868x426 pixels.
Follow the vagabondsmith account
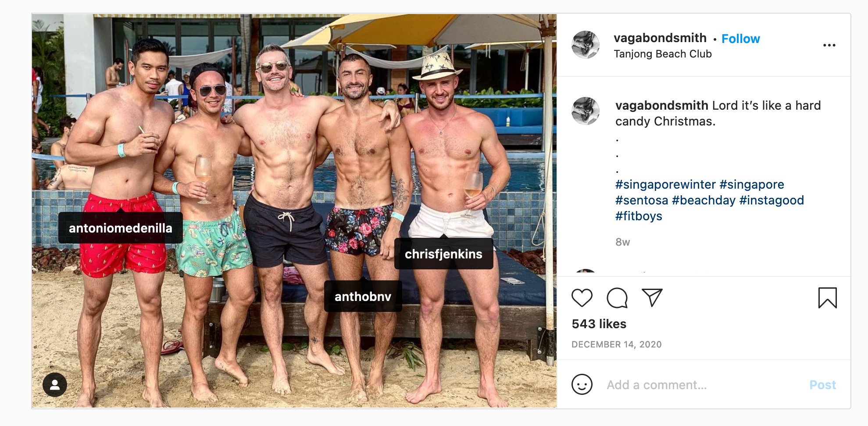(x=740, y=39)
